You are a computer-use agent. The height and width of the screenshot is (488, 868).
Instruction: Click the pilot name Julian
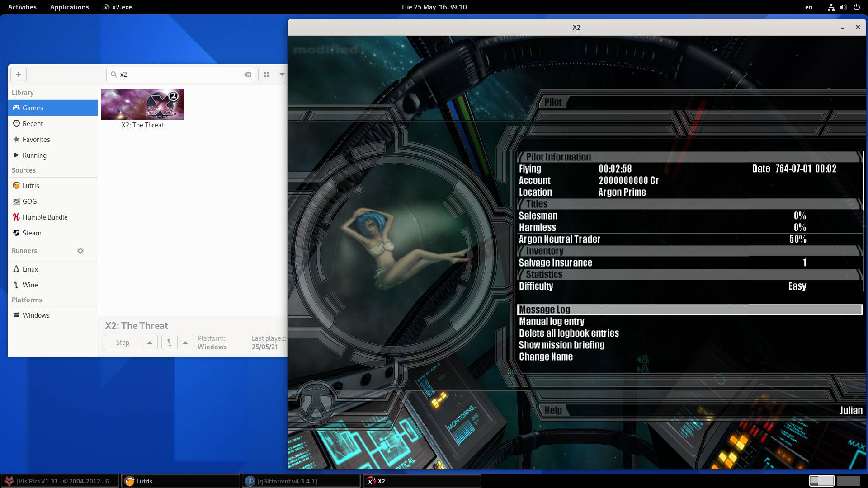coord(851,410)
